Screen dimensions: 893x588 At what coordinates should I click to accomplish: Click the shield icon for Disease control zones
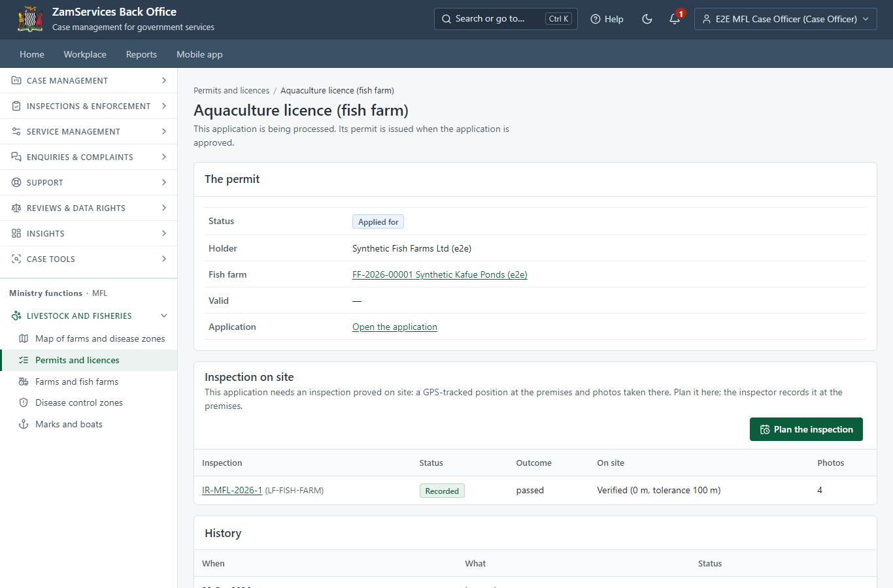click(24, 402)
